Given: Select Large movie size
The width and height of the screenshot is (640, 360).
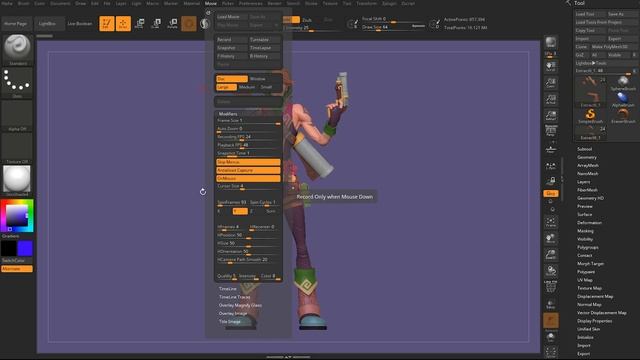Looking at the screenshot, I should point(226,87).
